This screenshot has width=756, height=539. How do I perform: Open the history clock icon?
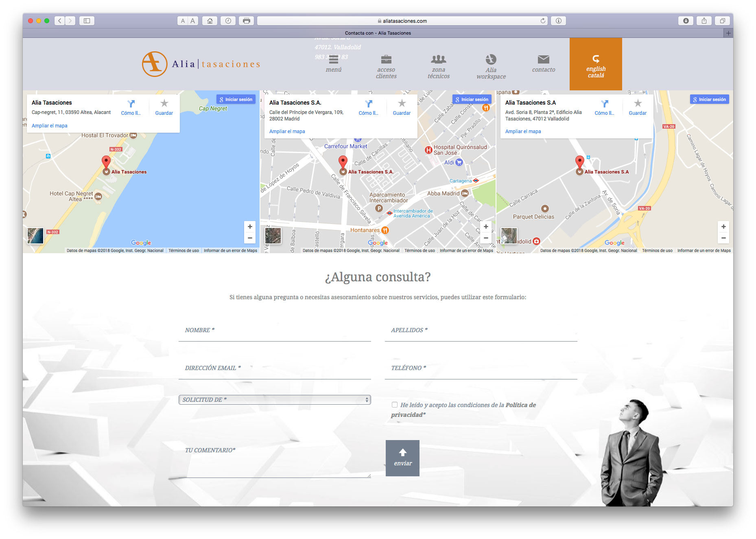[x=228, y=21]
